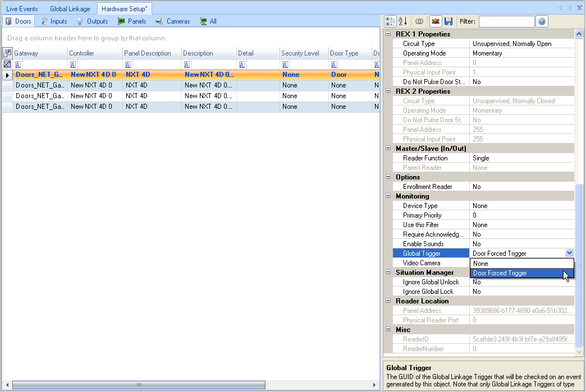Click into the Filter text field
Screen dimensions: 586x392
506,21
